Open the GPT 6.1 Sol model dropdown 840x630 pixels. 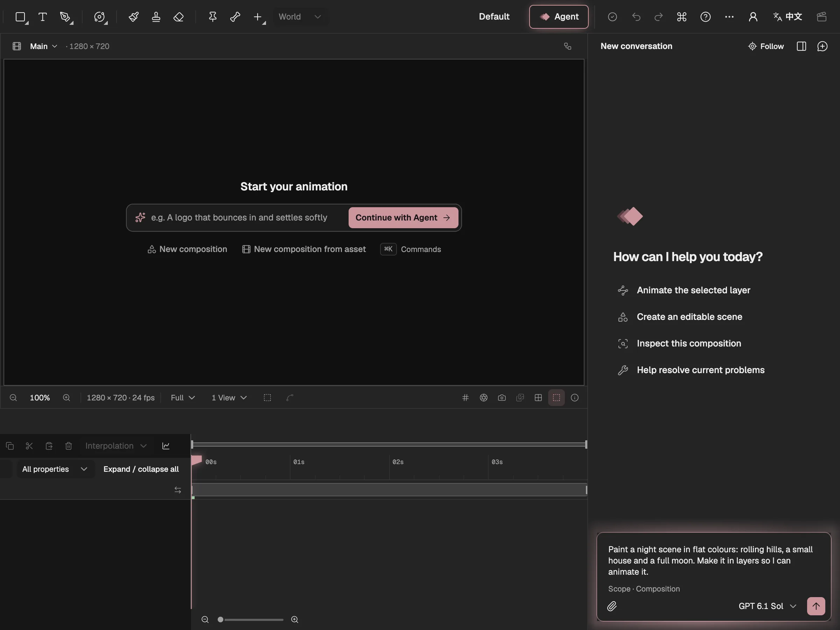767,606
